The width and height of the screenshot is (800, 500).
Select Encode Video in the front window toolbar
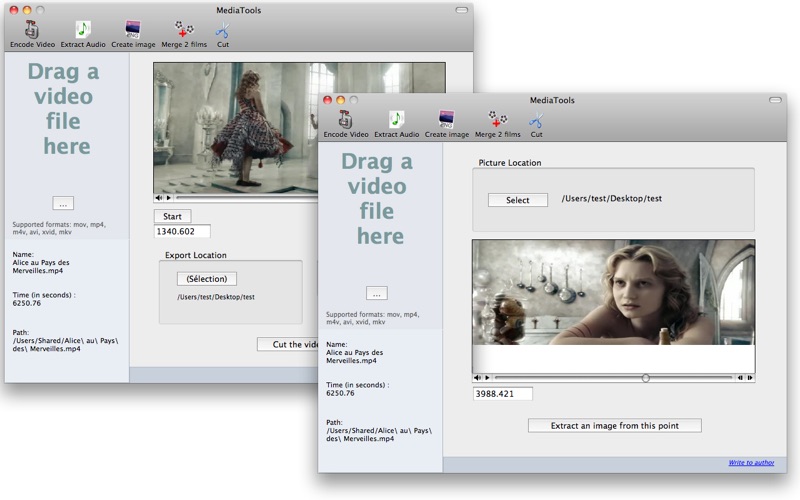(x=346, y=124)
